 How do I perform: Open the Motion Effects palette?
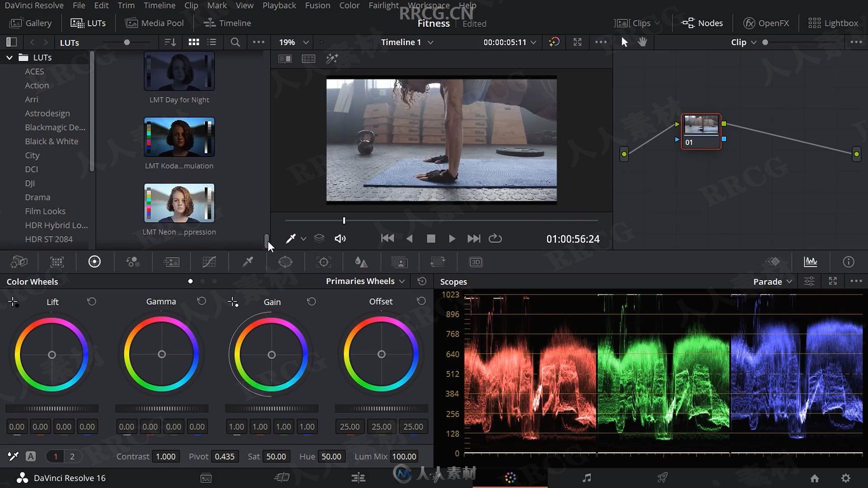click(x=171, y=262)
